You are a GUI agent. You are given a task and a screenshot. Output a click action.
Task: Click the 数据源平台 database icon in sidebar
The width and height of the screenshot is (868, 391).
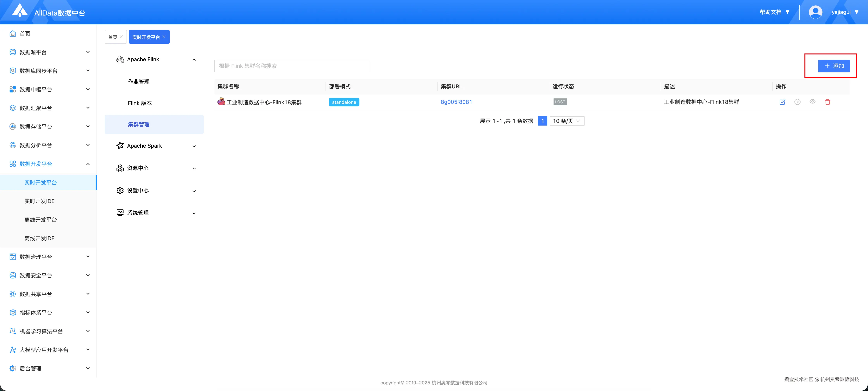[12, 52]
